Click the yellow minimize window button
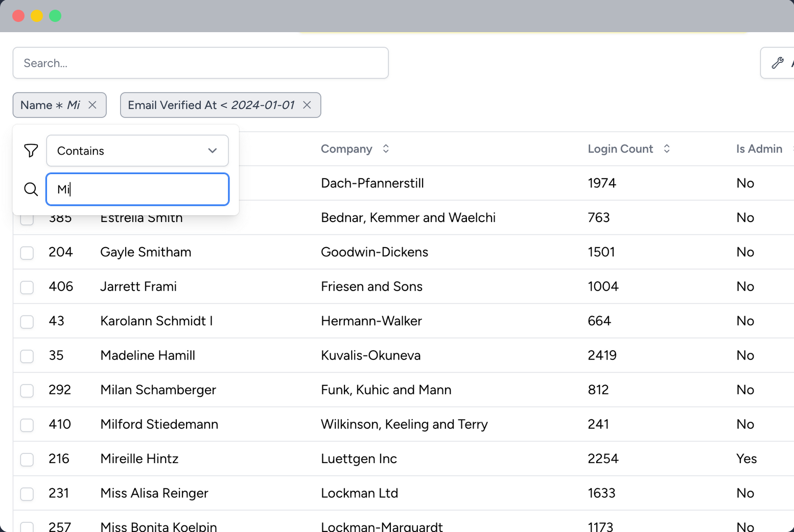794x532 pixels. click(37, 16)
